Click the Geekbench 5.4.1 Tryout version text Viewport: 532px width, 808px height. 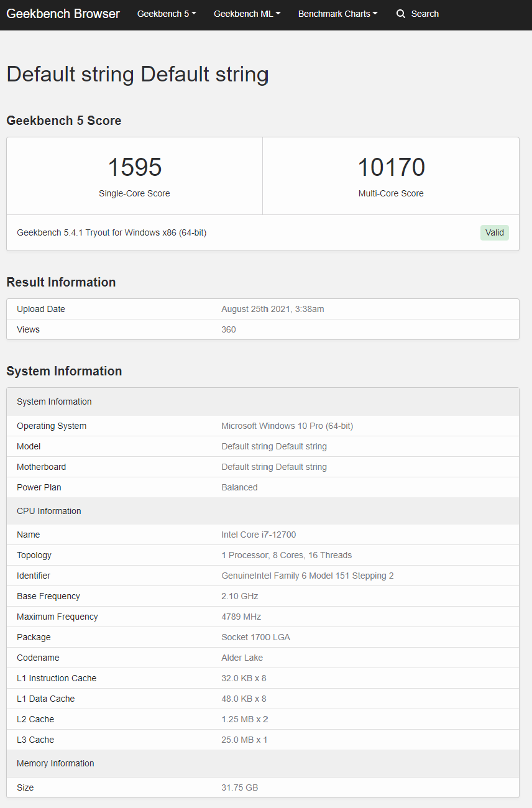point(112,232)
